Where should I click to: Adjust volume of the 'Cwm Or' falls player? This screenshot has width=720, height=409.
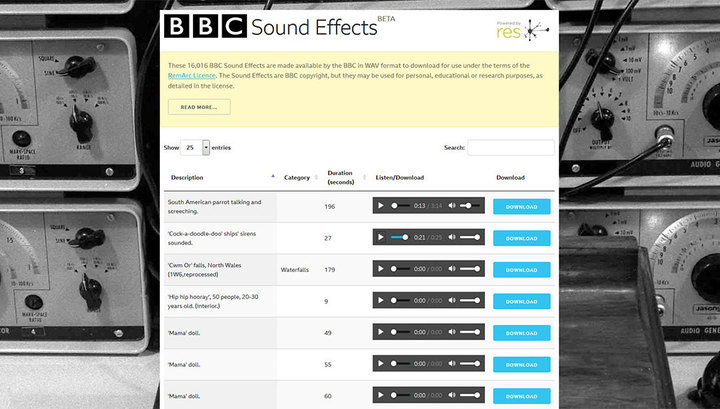[470, 269]
